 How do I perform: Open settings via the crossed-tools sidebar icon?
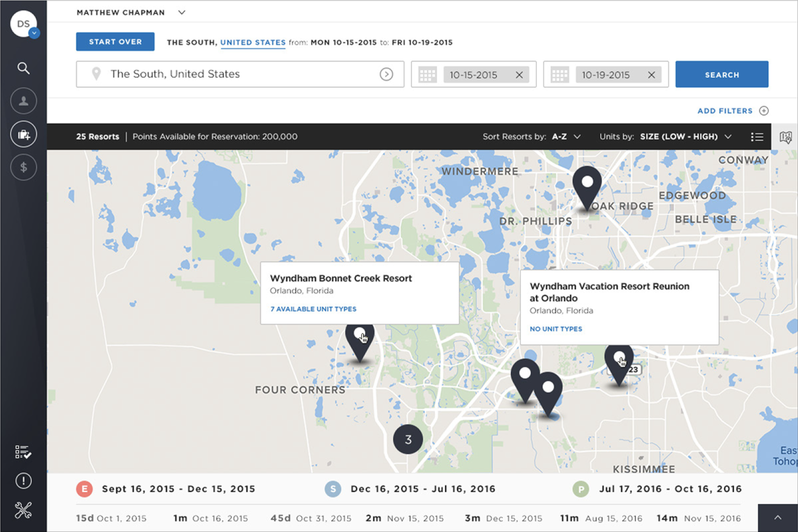click(x=23, y=510)
